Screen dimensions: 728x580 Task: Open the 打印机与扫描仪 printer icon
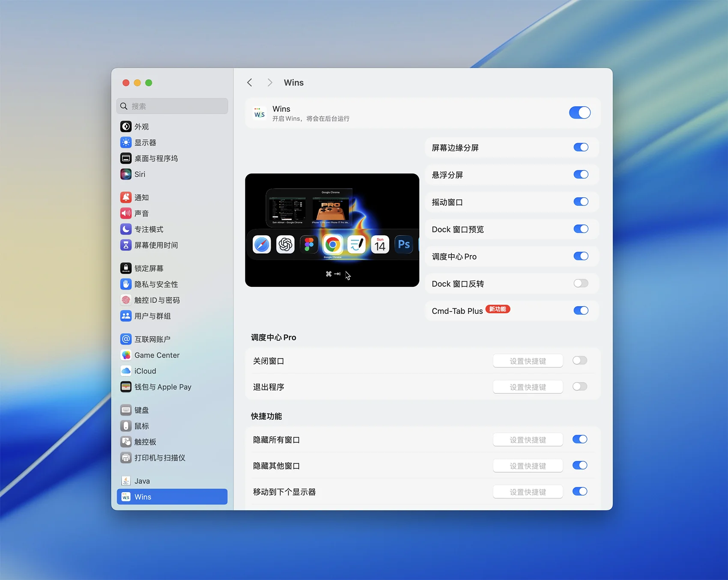[x=126, y=458]
